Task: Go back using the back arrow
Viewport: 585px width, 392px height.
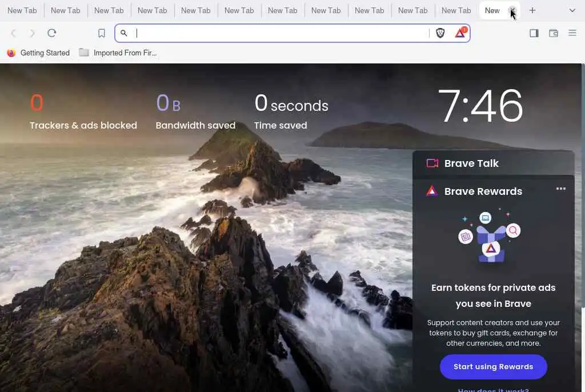Action: click(x=14, y=33)
